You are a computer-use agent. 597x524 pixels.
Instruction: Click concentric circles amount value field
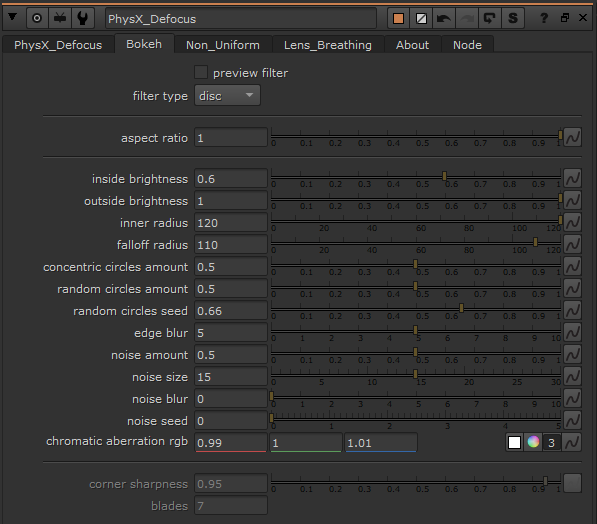coord(231,267)
